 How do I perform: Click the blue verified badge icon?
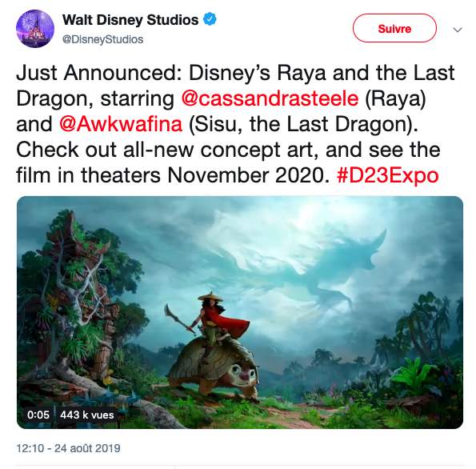pos(210,19)
